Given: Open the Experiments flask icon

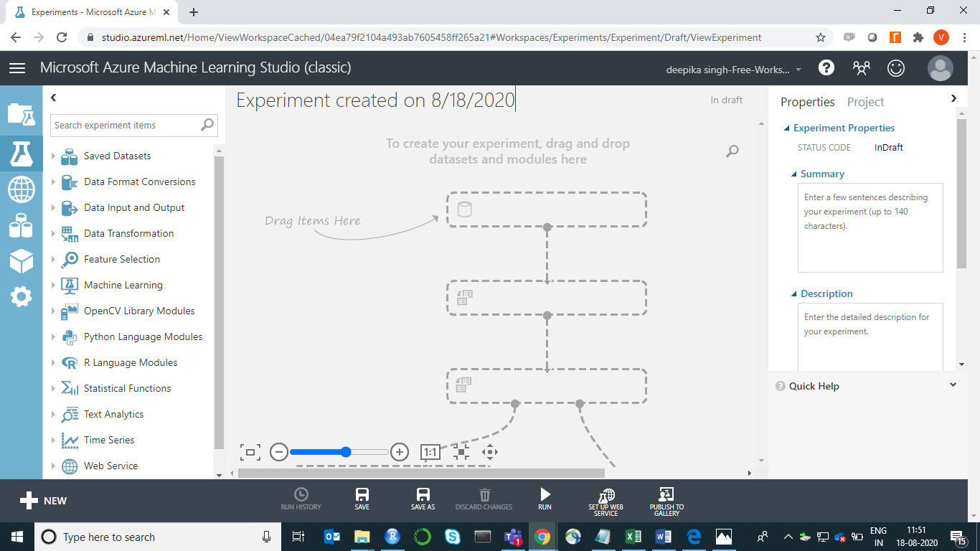Looking at the screenshot, I should tap(21, 152).
